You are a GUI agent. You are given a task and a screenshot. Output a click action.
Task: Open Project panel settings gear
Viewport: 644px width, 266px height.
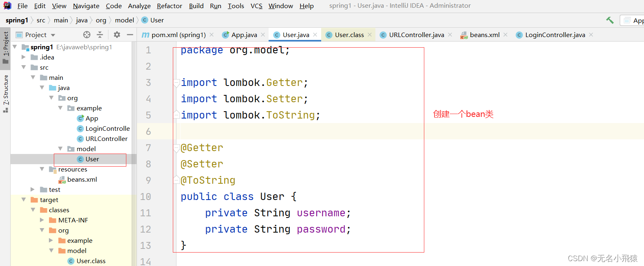[x=117, y=35]
